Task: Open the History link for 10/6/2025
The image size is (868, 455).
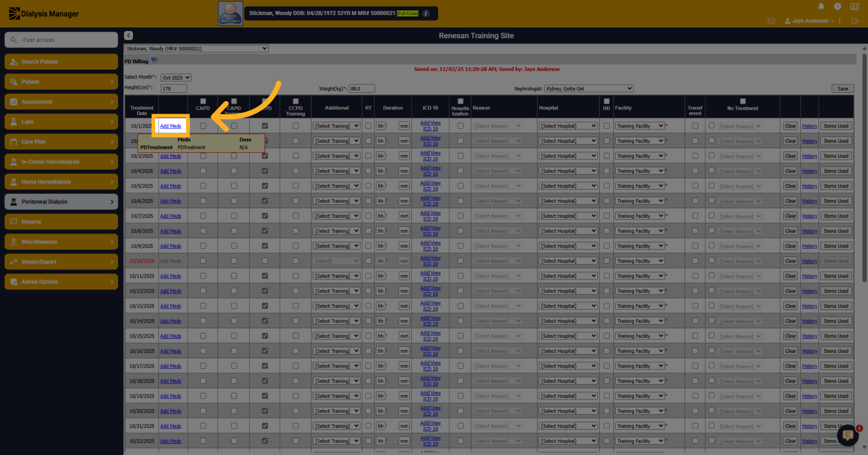Action: click(809, 201)
